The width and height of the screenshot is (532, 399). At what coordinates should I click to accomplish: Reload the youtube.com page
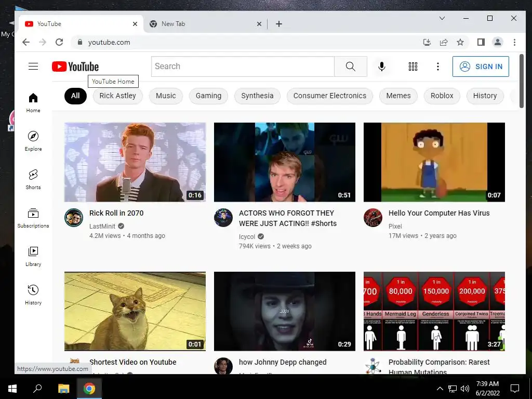[59, 42]
